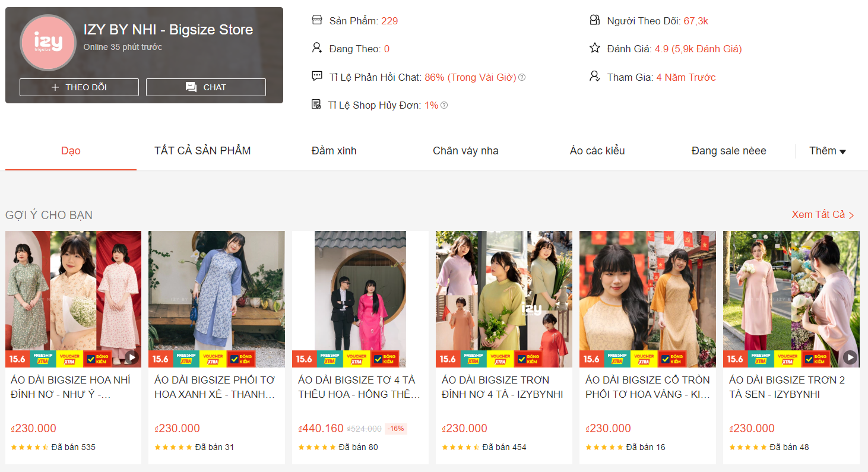Open ÁO DÀI BIGSIZE TRƠN ĐÍNH NƠ 4 TÀ title
The width and height of the screenshot is (868, 472).
[502, 387]
